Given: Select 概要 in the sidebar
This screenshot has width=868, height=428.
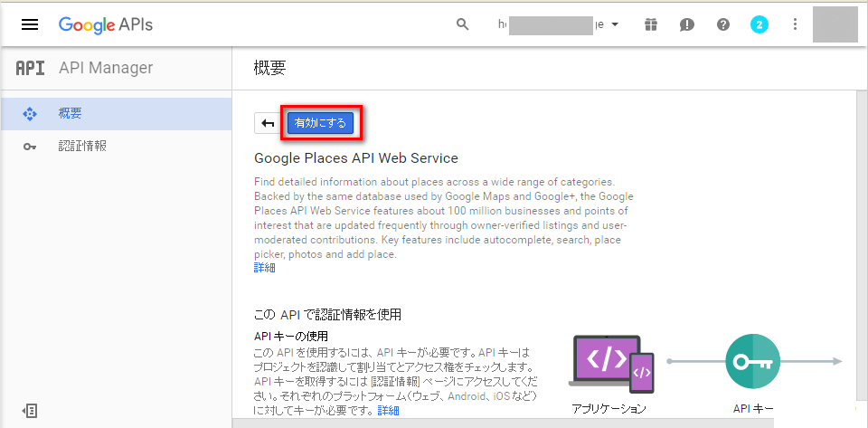Looking at the screenshot, I should [x=117, y=114].
